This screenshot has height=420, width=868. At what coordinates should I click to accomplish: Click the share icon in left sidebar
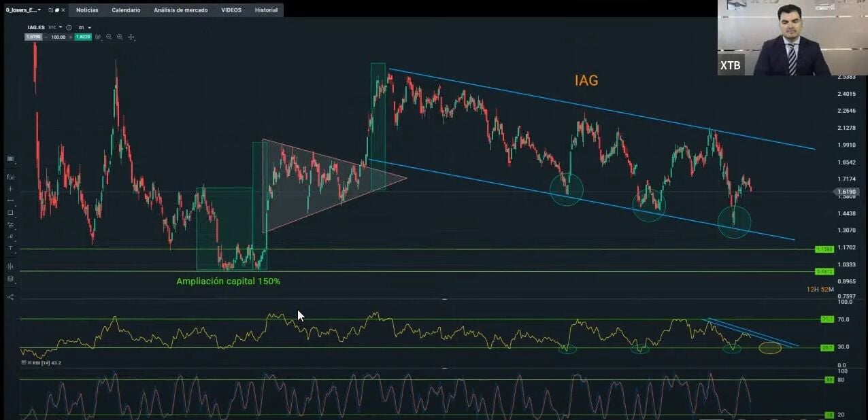10,297
